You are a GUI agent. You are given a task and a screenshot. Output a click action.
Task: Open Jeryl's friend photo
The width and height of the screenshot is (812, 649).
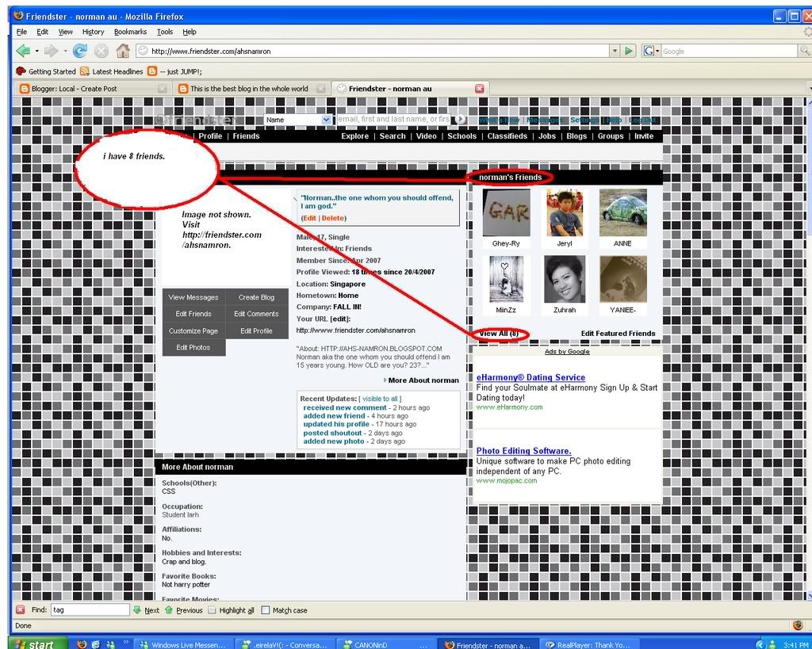click(x=565, y=212)
